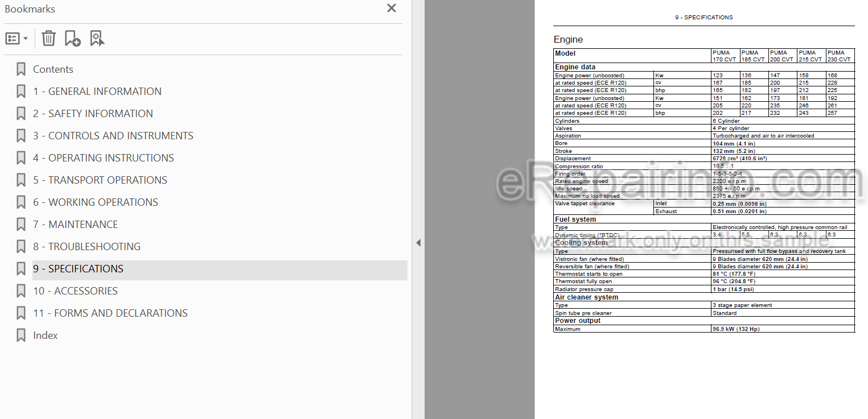Click the Displacement value 6728 cm³

740,159
